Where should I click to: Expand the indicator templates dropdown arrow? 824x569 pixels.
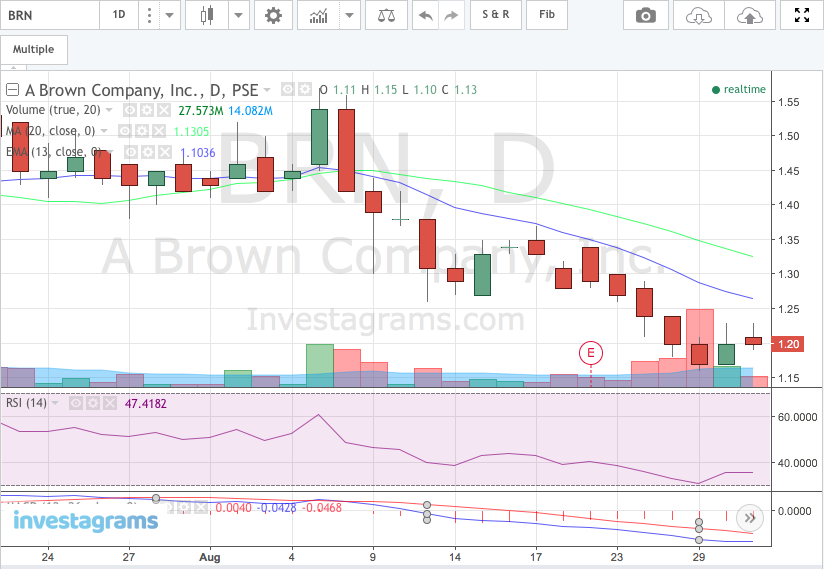click(x=349, y=15)
